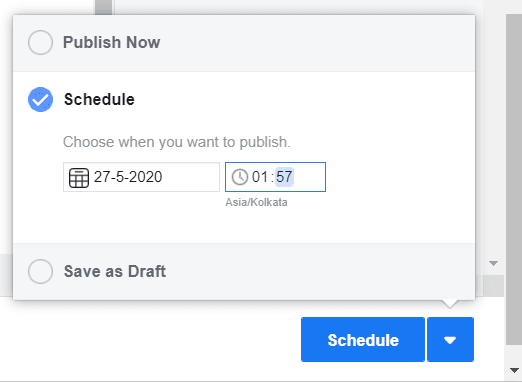Click the clock icon in time field
Image resolution: width=522 pixels, height=382 pixels.
coord(240,177)
